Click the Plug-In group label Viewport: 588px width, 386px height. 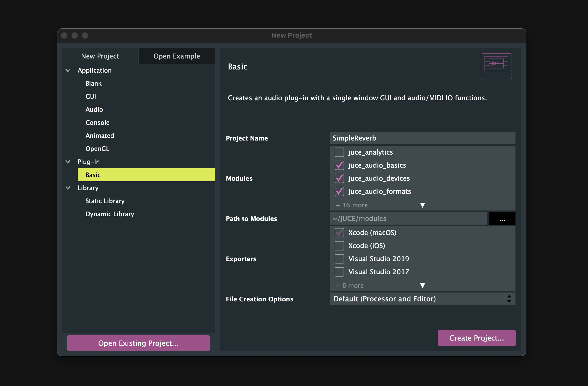[89, 162]
